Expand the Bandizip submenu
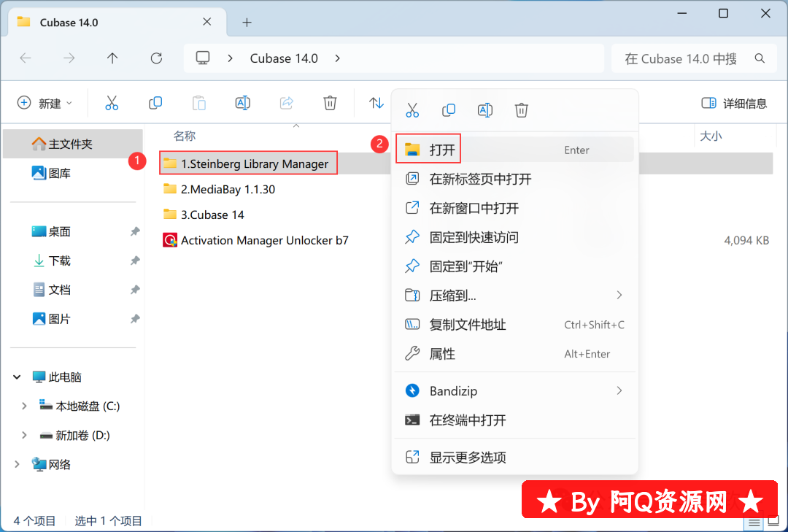Viewport: 788px width, 532px height. [619, 390]
